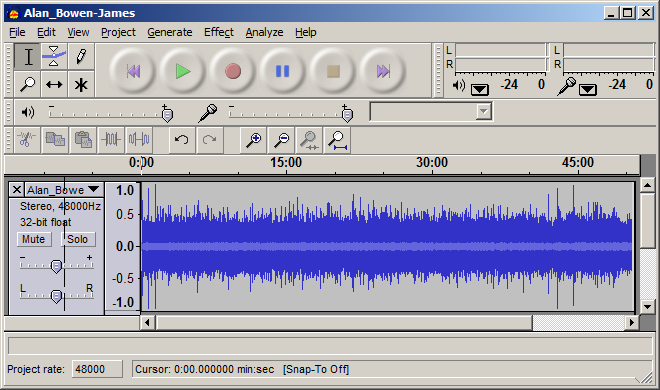Image resolution: width=660 pixels, height=390 pixels.
Task: Open the Edit menu
Action: pos(46,32)
